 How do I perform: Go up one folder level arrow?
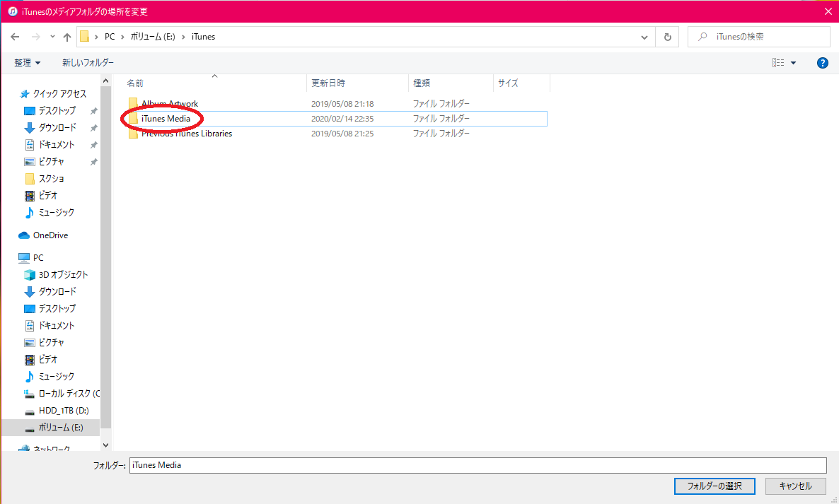(67, 37)
